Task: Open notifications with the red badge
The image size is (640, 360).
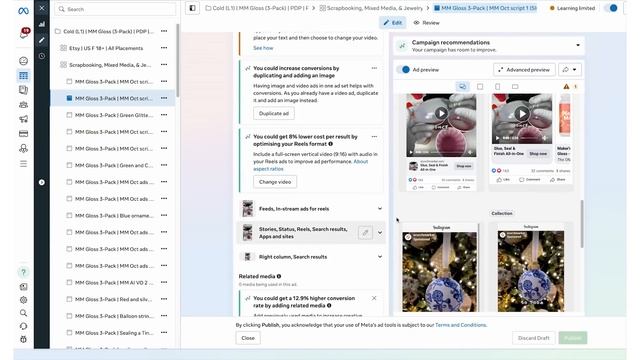Action: 24,33
